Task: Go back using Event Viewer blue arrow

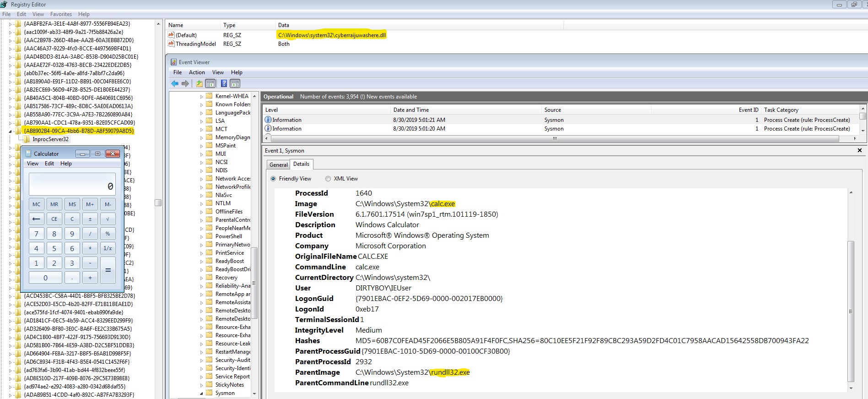Action: pos(175,83)
